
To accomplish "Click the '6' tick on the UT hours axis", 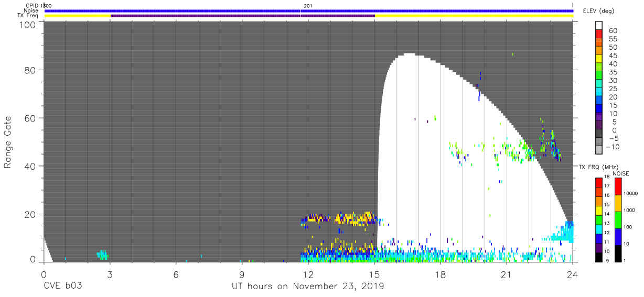I will (x=176, y=274).
